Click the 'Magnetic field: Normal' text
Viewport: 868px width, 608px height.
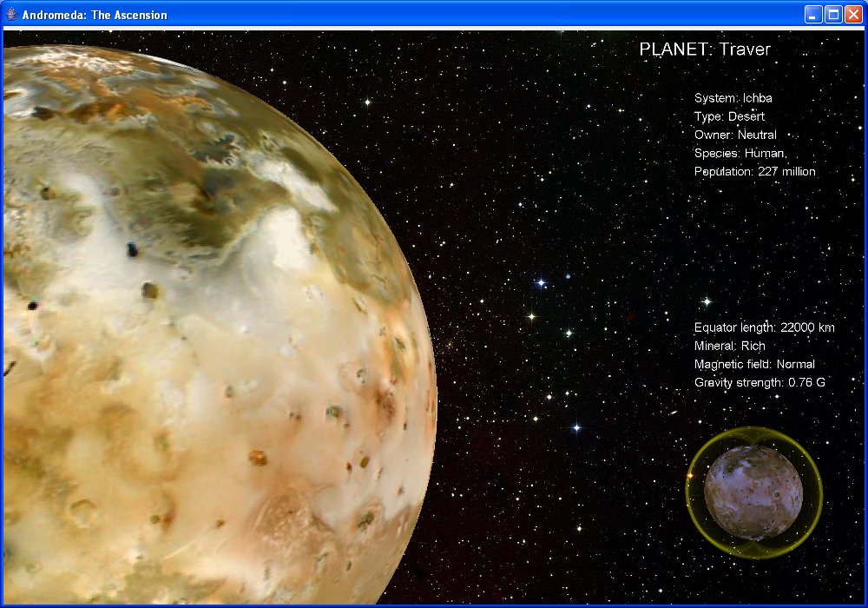tap(754, 364)
